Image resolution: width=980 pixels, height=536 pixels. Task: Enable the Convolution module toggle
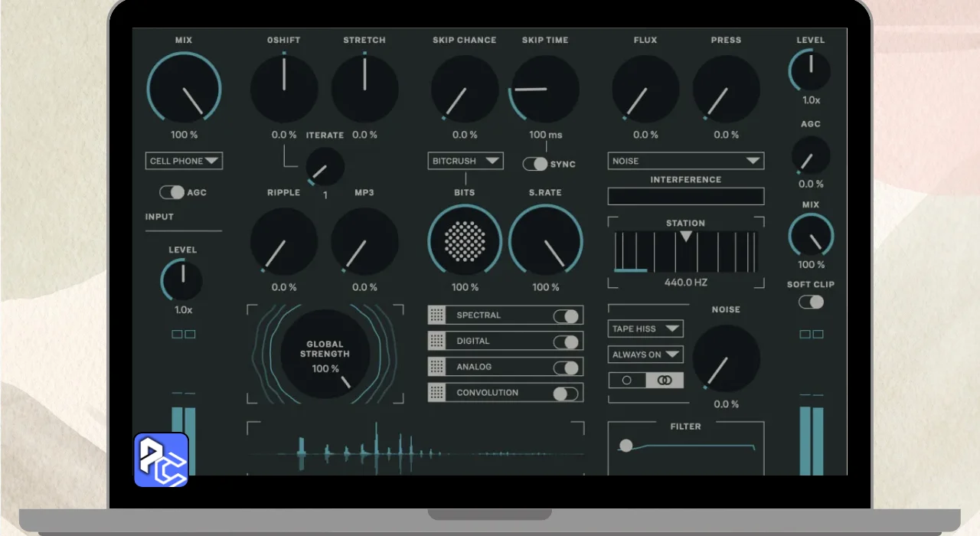(x=566, y=394)
